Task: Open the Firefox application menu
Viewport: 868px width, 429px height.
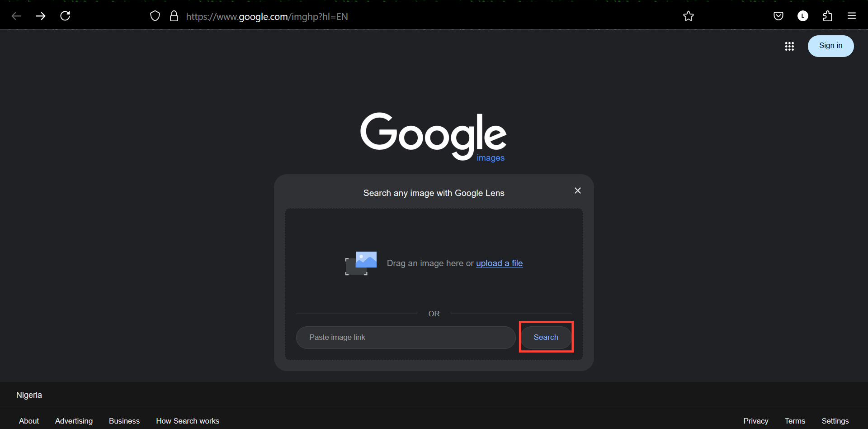Action: click(852, 16)
